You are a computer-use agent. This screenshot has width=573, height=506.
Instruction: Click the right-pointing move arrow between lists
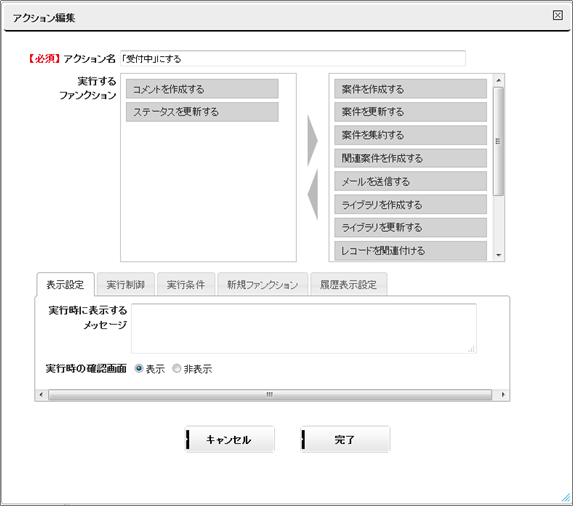312,141
